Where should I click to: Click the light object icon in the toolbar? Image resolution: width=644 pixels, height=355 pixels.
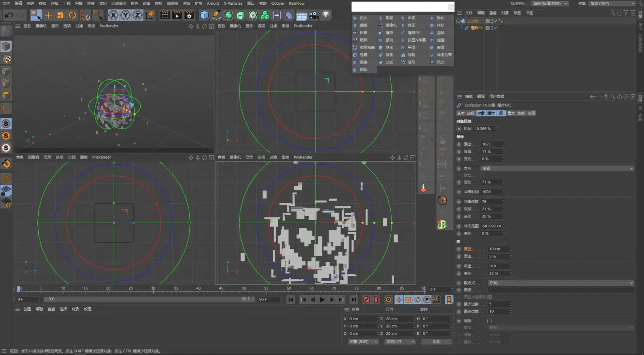pyautogui.click(x=325, y=15)
